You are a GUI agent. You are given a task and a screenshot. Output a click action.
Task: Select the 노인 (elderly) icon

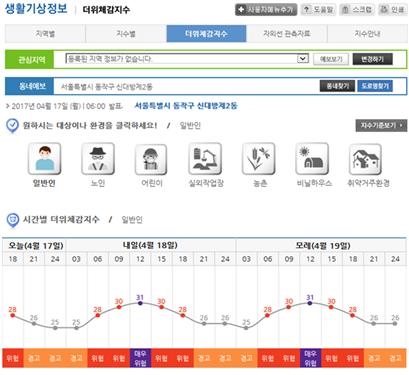coord(98,159)
